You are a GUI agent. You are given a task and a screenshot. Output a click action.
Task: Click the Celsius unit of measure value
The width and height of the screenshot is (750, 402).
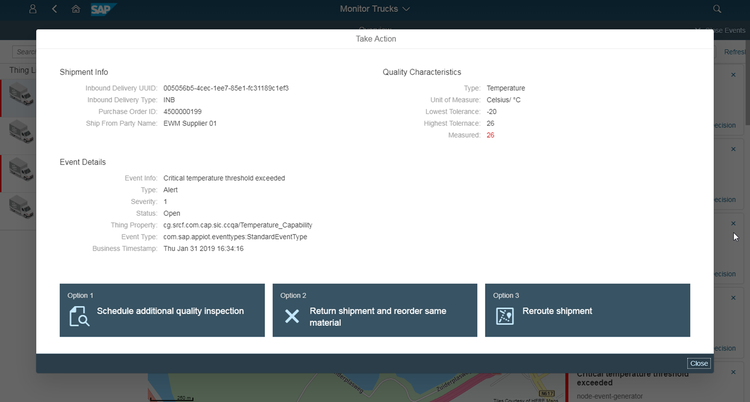(x=503, y=100)
